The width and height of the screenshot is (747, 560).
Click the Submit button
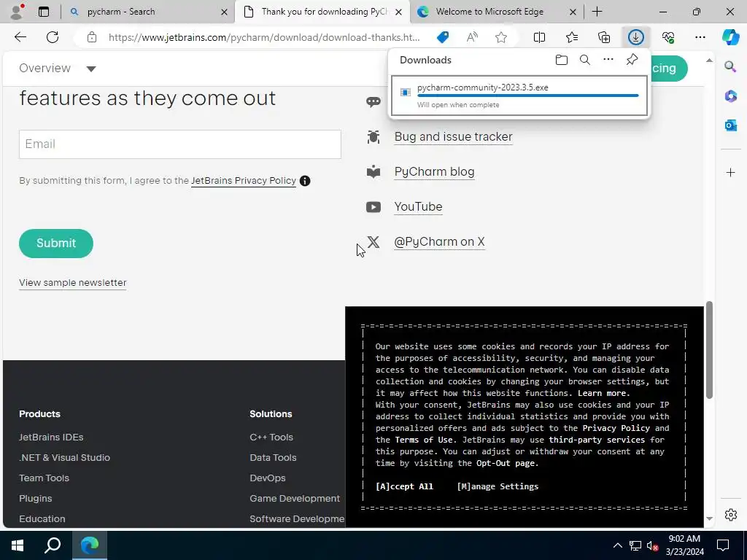click(x=56, y=244)
